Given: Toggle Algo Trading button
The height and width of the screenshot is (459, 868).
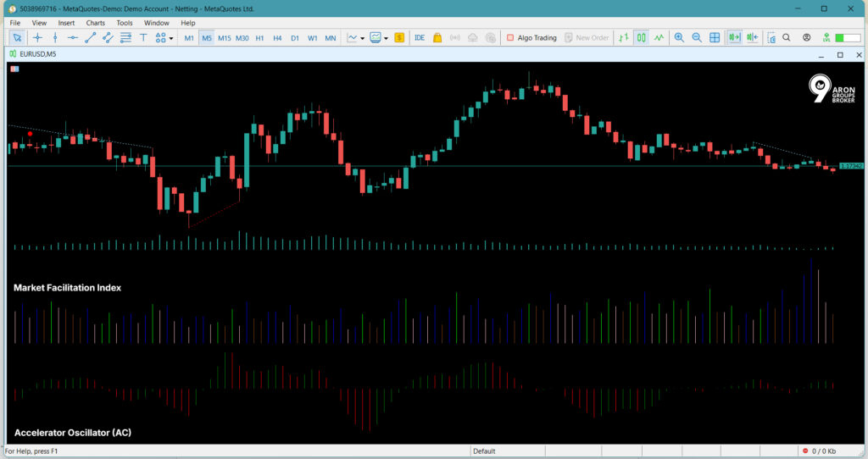Looking at the screenshot, I should pyautogui.click(x=531, y=37).
